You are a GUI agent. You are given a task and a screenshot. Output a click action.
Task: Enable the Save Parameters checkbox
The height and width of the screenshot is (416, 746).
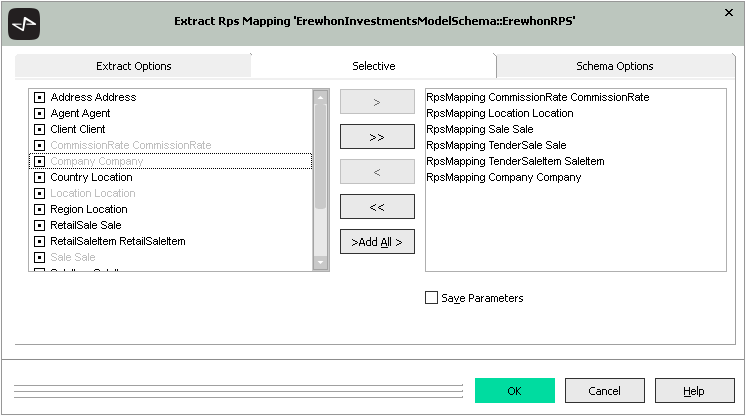(x=432, y=298)
